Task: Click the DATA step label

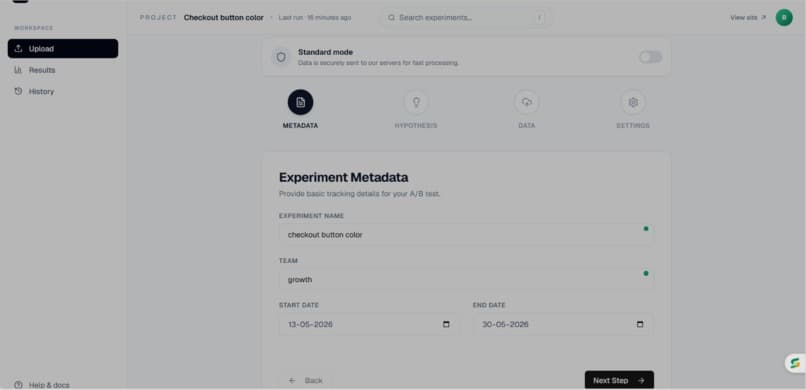Action: tap(526, 125)
